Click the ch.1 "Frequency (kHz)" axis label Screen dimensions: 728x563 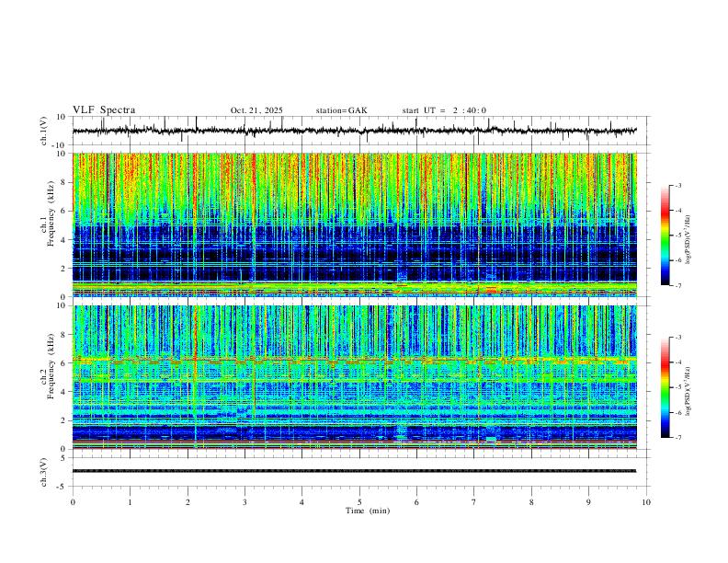(x=51, y=213)
